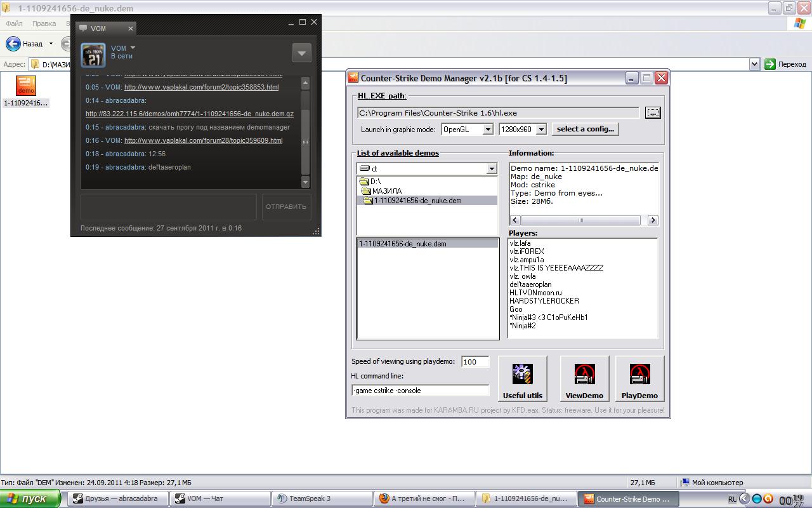Switch to the Firefox taskbar window
Image resolution: width=812 pixels, height=508 pixels.
pos(424,498)
